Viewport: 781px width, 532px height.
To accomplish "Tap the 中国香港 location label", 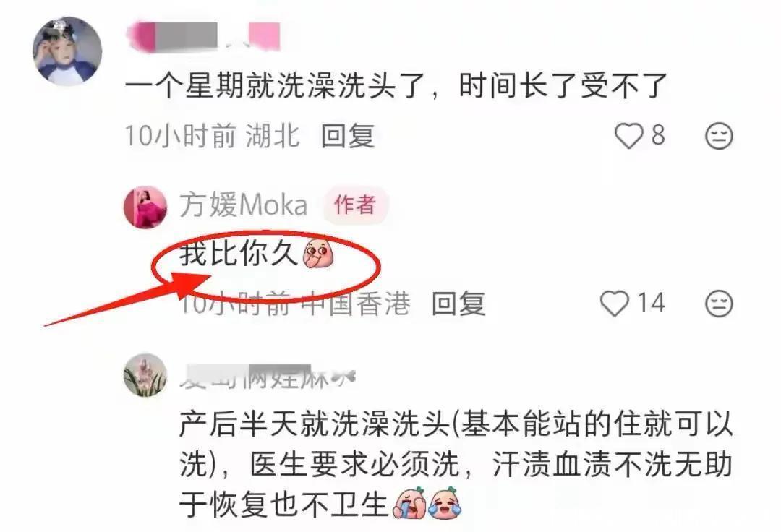I will coord(356,304).
